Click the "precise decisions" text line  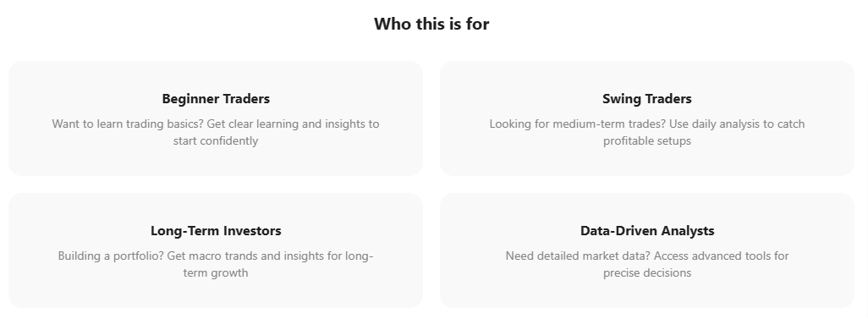pyautogui.click(x=647, y=272)
